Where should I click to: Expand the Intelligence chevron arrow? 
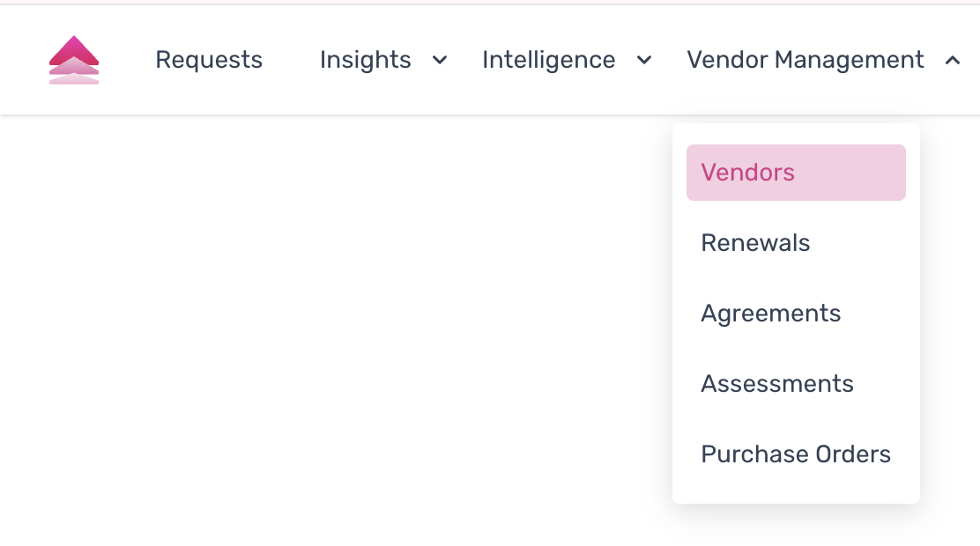pos(644,60)
